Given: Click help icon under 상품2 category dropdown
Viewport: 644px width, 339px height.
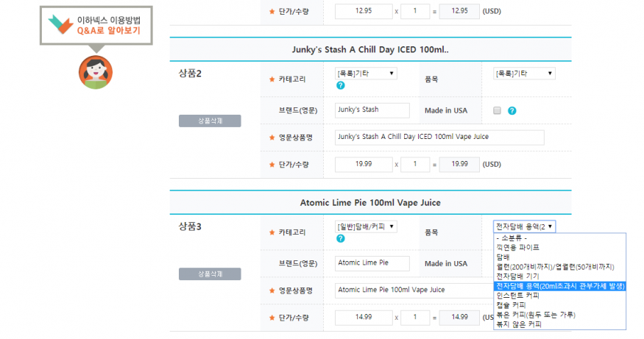Looking at the screenshot, I should click(341, 85).
